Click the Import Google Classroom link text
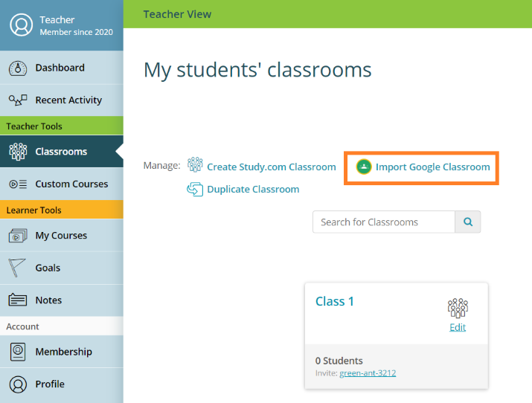 pyautogui.click(x=432, y=167)
